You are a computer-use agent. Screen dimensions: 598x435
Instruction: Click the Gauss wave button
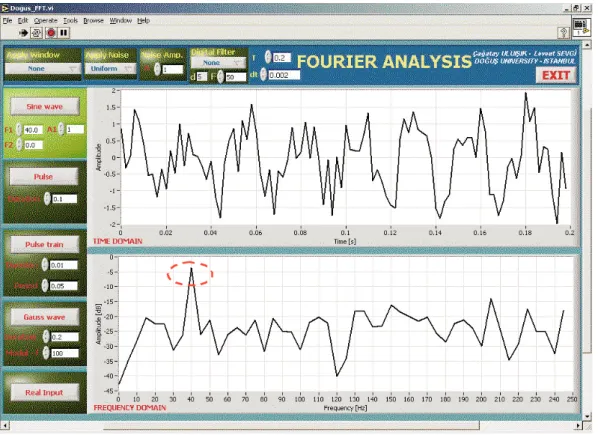(x=45, y=317)
